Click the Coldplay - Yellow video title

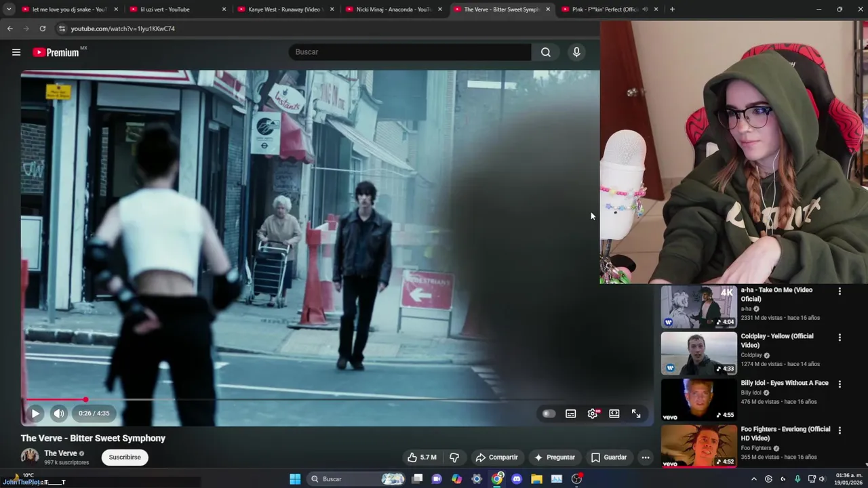tap(776, 340)
